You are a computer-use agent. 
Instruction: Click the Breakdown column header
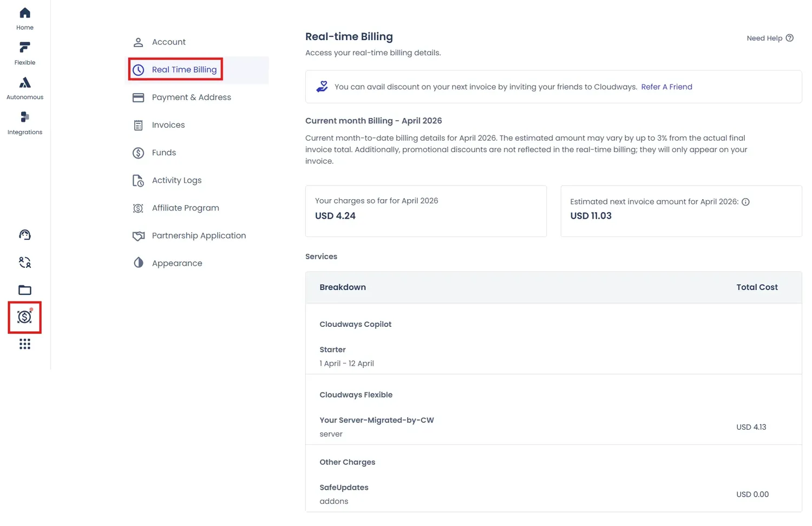pos(343,287)
